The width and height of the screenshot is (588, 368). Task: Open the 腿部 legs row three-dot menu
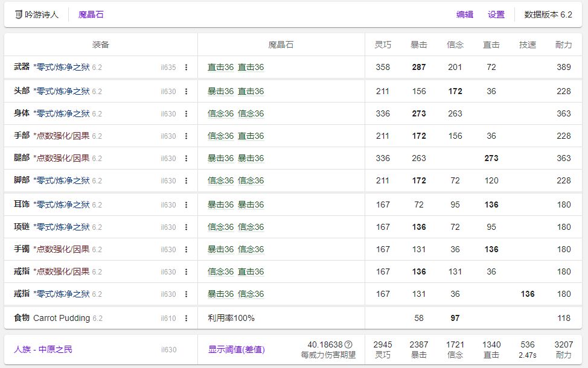[x=186, y=159]
